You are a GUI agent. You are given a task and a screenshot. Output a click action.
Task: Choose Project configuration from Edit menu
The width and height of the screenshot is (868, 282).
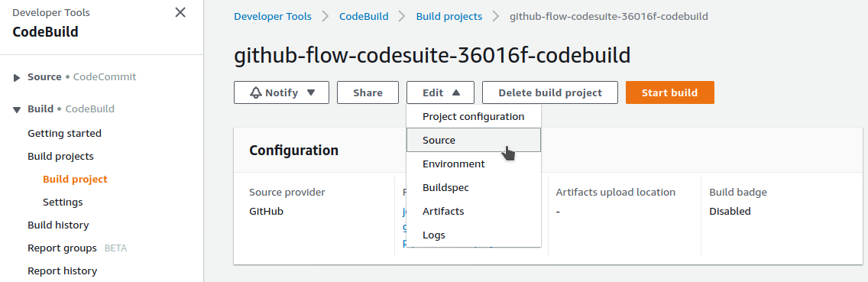(473, 116)
